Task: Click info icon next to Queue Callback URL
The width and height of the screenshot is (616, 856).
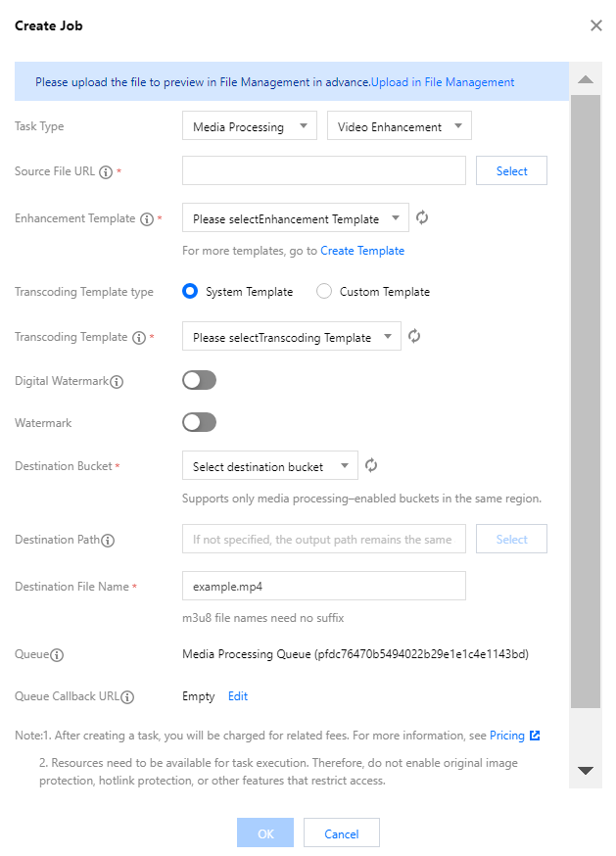Action: 127,697
